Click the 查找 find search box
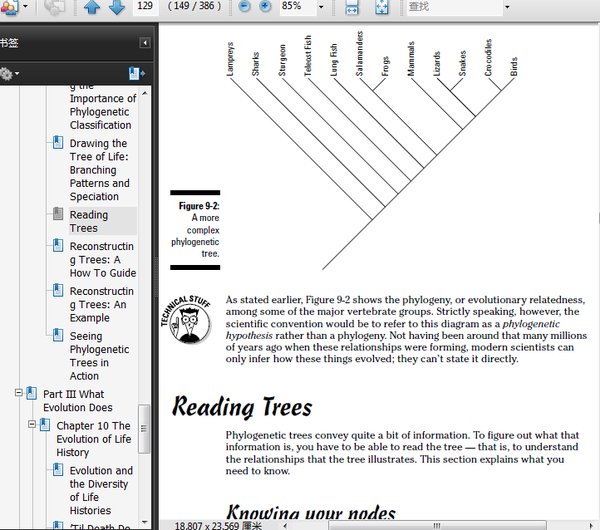This screenshot has width=600, height=530. pyautogui.click(x=454, y=7)
